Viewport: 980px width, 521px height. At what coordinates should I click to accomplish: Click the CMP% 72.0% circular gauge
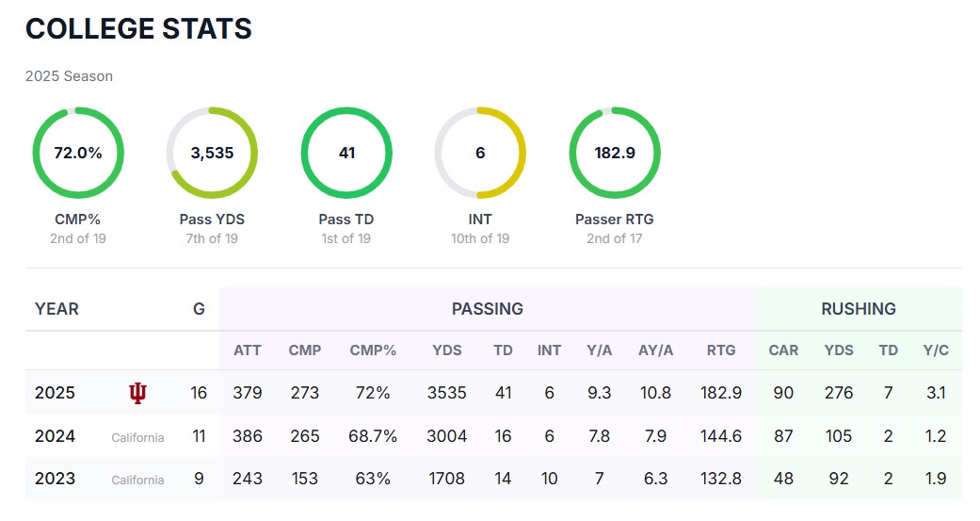78,153
